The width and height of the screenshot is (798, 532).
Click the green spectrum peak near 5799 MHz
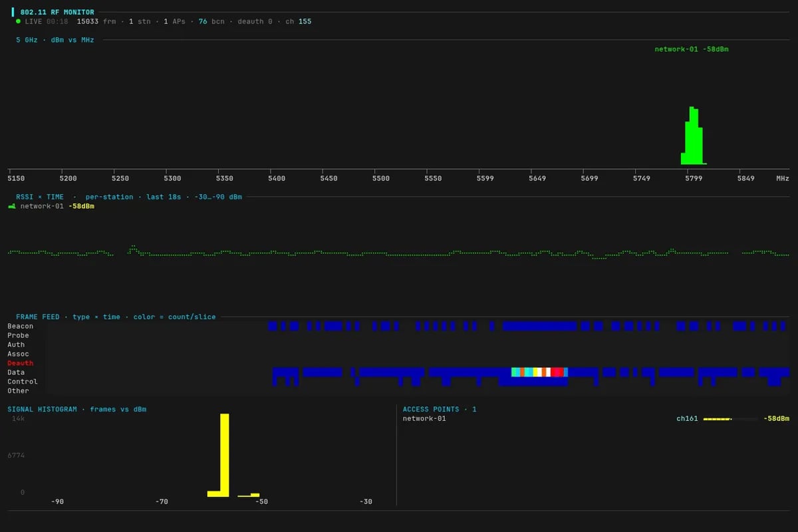click(x=693, y=136)
